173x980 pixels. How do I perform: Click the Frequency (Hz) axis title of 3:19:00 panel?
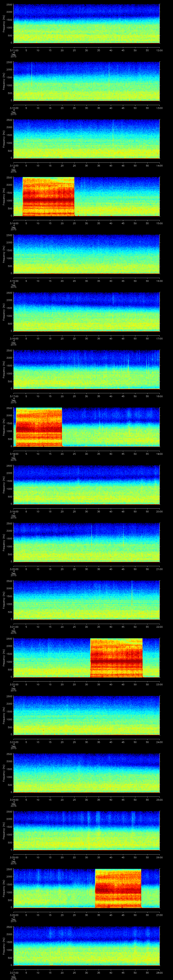[4, 485]
